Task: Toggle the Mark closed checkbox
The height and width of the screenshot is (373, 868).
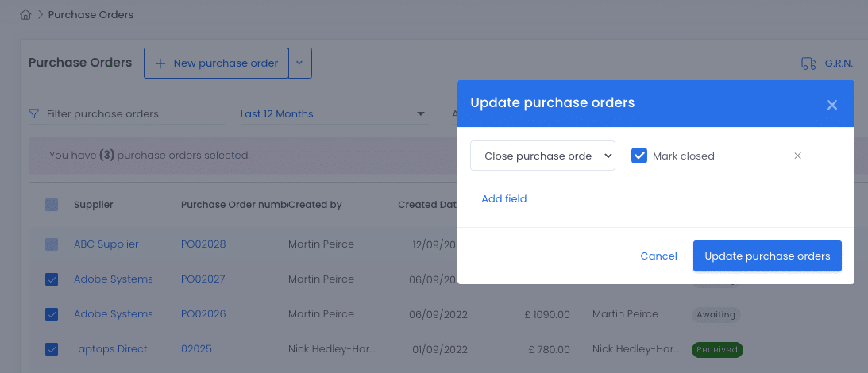Action: point(639,156)
